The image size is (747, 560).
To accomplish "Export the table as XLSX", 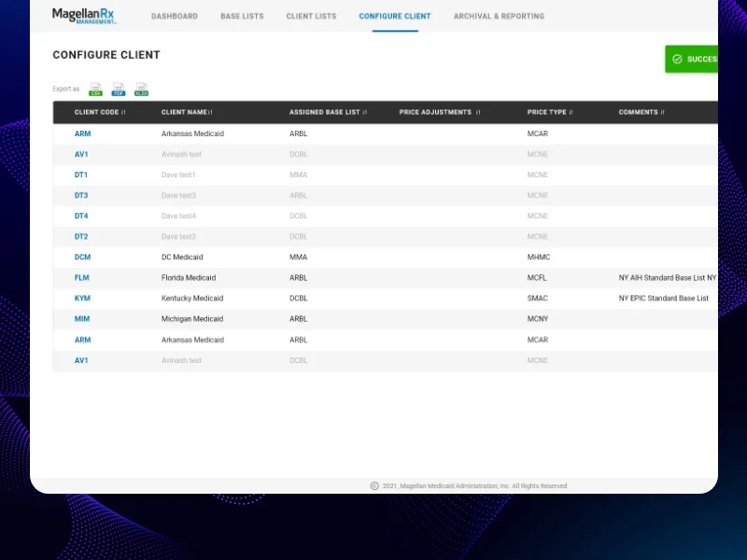I will pyautogui.click(x=142, y=89).
